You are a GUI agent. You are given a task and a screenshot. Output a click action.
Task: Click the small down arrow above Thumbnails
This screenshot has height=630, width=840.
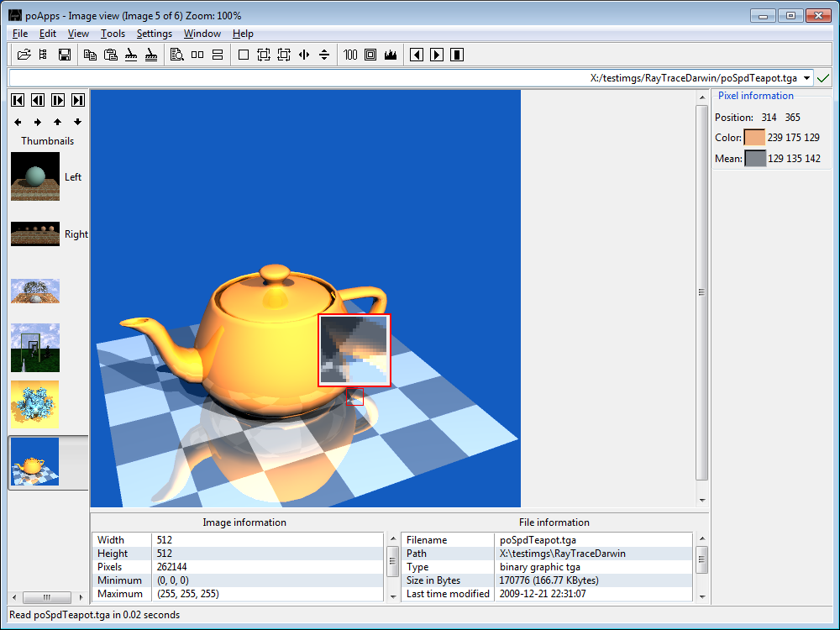[77, 122]
